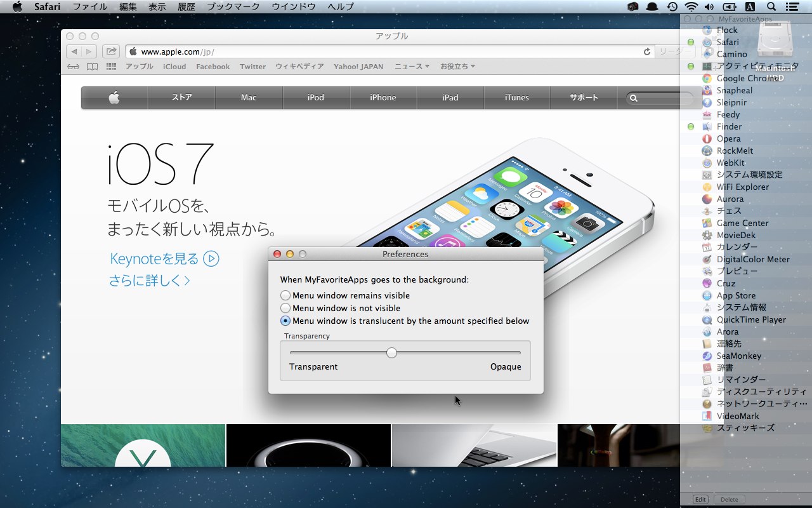This screenshot has height=508, width=812.
Task: Open the ウィキペディア bookmark
Action: click(x=299, y=67)
